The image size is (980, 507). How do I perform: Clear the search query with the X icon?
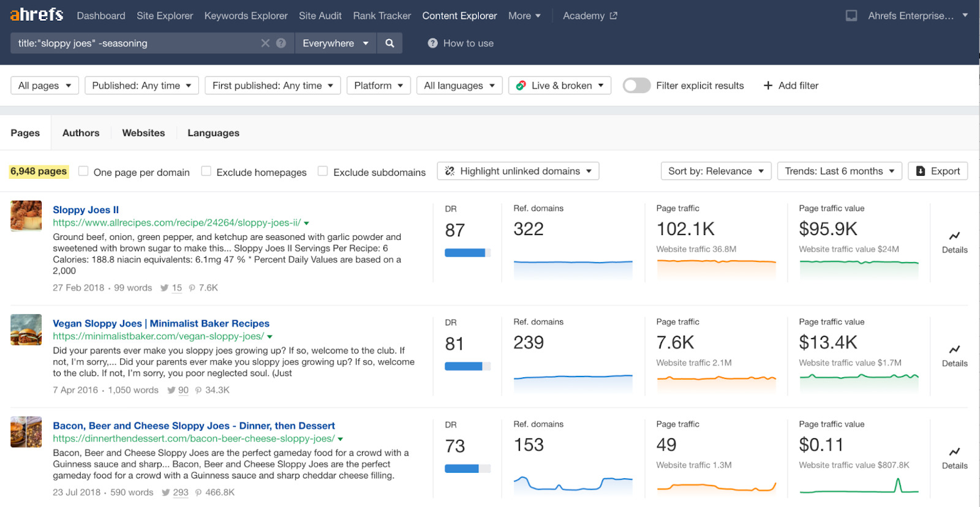265,43
